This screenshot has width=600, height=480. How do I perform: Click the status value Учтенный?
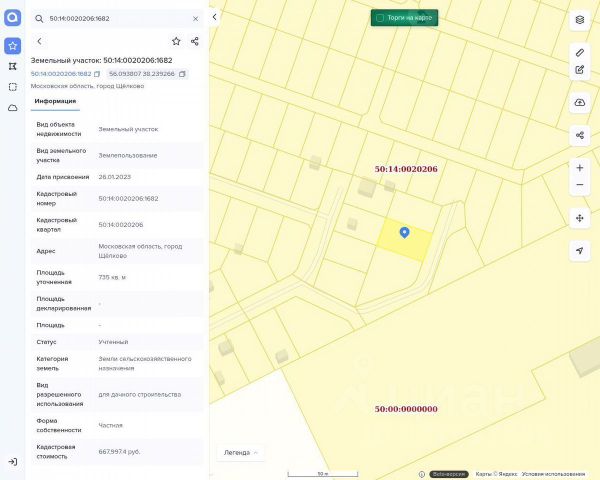(113, 342)
